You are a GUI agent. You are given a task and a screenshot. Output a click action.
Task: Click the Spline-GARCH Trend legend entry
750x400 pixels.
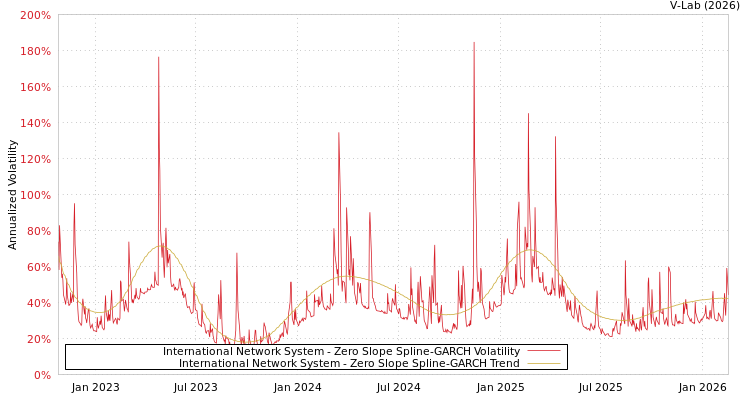tap(349, 363)
